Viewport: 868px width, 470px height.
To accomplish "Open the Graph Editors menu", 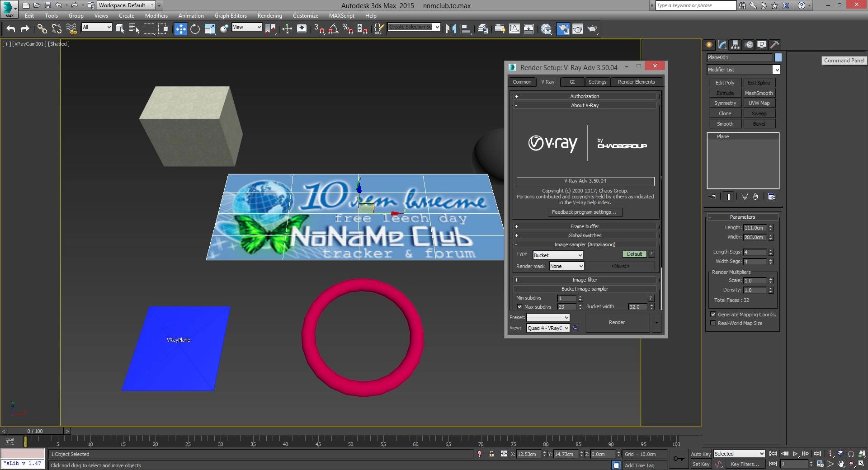I will [x=231, y=15].
